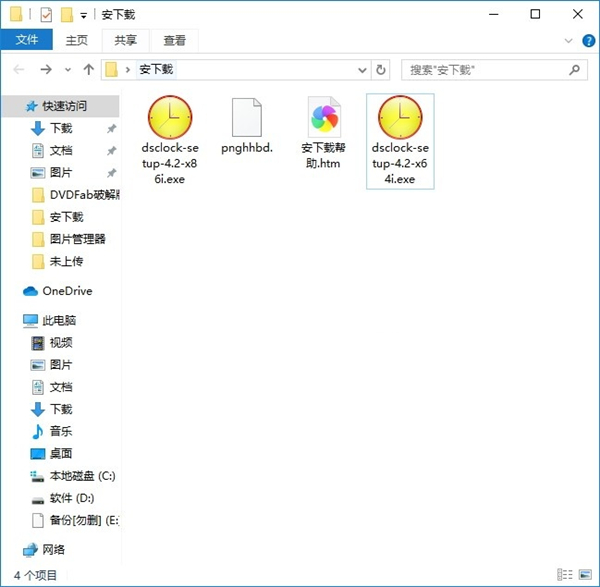Switch to the 查看 ribbon tab
600x587 pixels.
tap(175, 40)
